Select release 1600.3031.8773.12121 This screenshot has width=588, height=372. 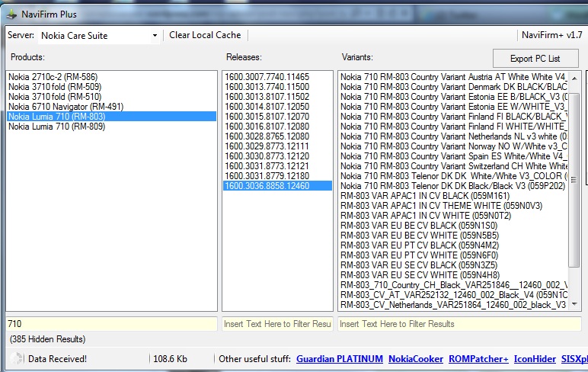pyautogui.click(x=277, y=166)
